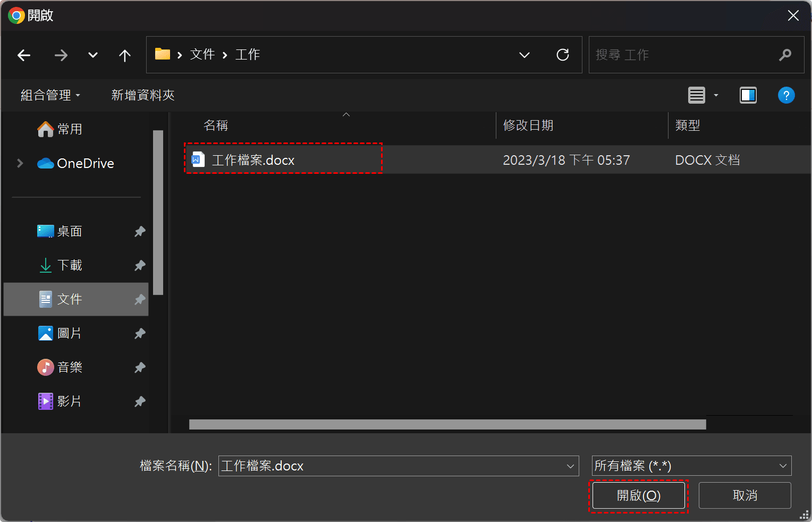The image size is (812, 522).
Task: Go forward with the right arrow
Action: tap(61, 55)
